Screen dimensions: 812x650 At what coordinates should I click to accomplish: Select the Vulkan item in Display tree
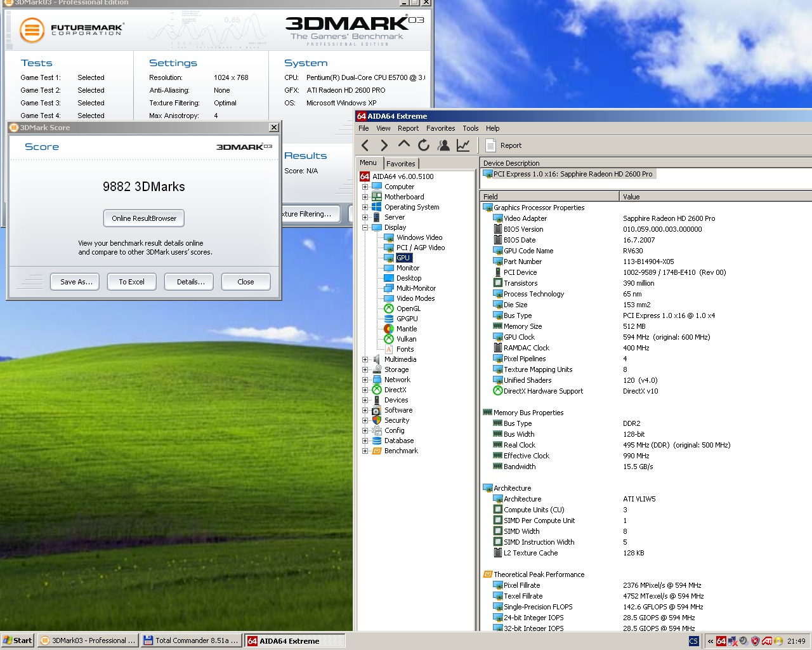click(406, 339)
